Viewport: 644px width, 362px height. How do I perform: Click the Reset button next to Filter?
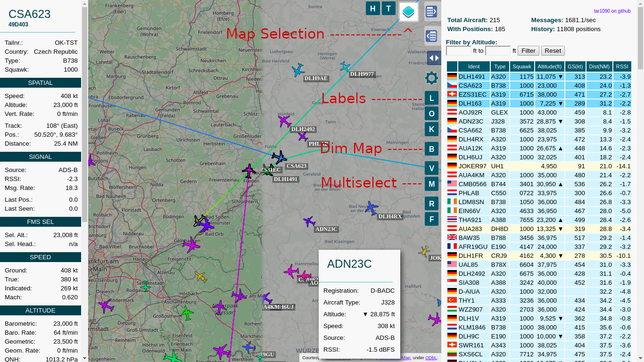[552, 50]
